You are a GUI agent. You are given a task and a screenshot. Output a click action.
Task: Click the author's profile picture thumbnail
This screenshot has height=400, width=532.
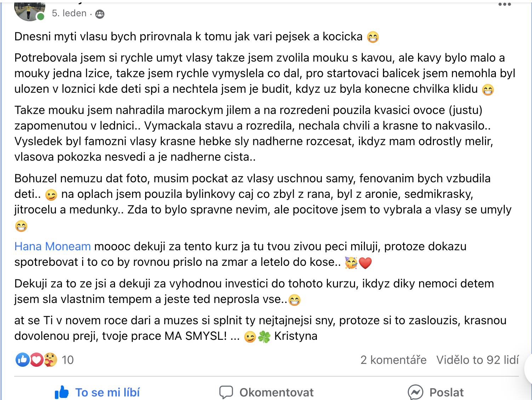[x=29, y=11]
